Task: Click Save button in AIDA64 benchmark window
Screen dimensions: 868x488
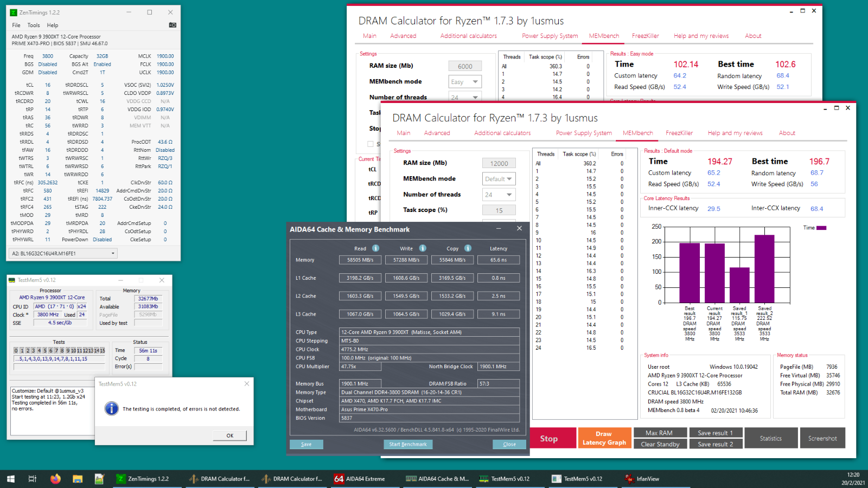Action: pos(306,444)
